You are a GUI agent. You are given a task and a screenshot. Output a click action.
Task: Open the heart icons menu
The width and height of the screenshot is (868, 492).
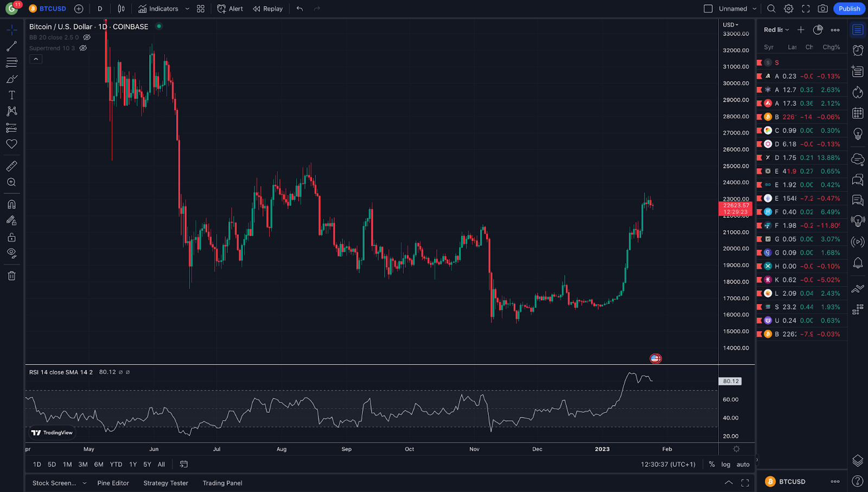pos(11,144)
